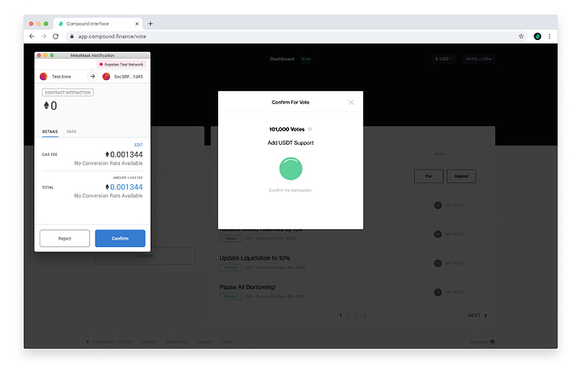Open the Dashboard nav item
This screenshot has height=375, width=588.
282,59
